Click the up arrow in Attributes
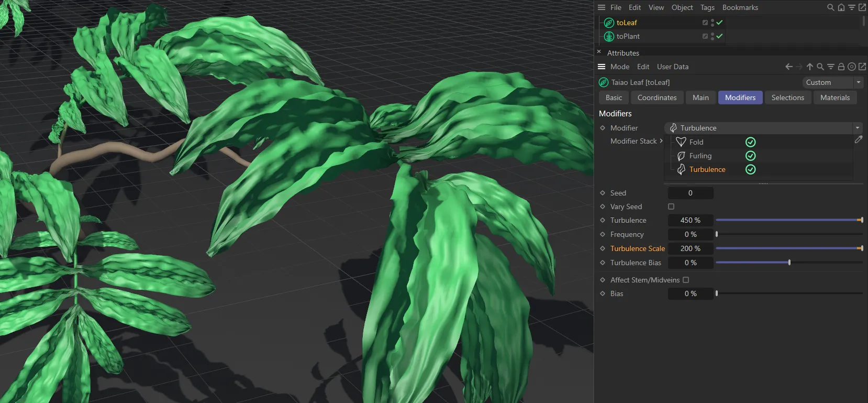868x403 pixels. pyautogui.click(x=810, y=67)
